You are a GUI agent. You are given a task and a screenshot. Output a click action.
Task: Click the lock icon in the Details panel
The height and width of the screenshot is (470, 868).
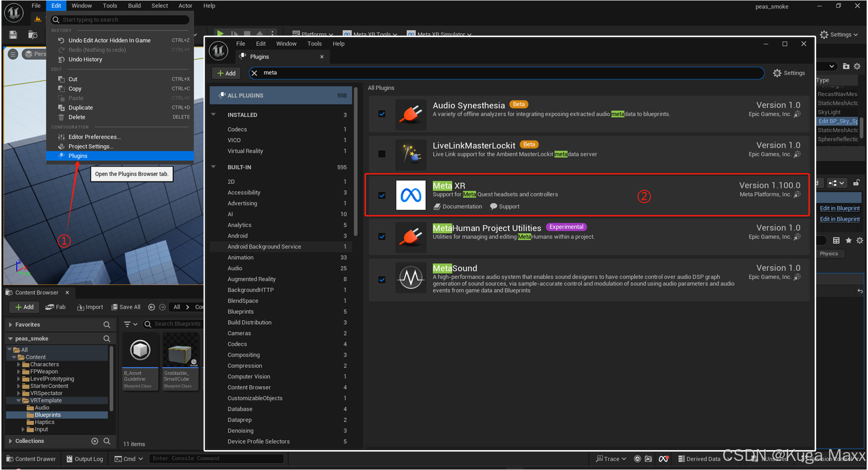[856, 183]
